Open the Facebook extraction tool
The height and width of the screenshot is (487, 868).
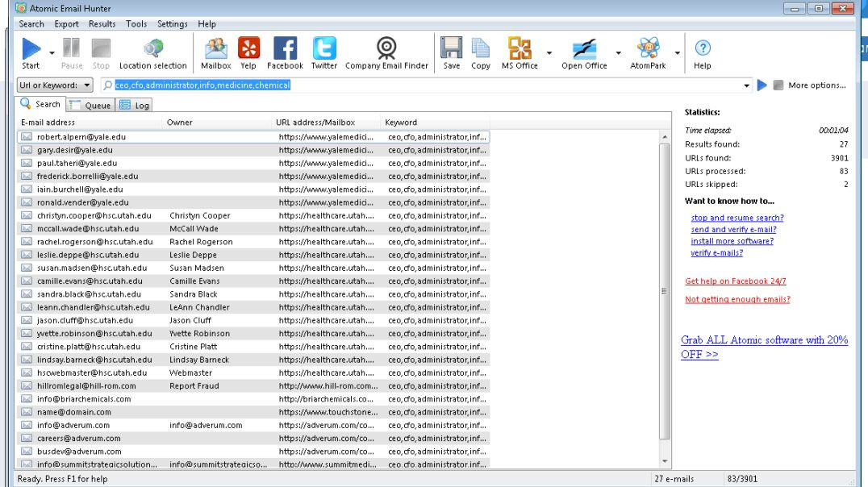point(285,53)
